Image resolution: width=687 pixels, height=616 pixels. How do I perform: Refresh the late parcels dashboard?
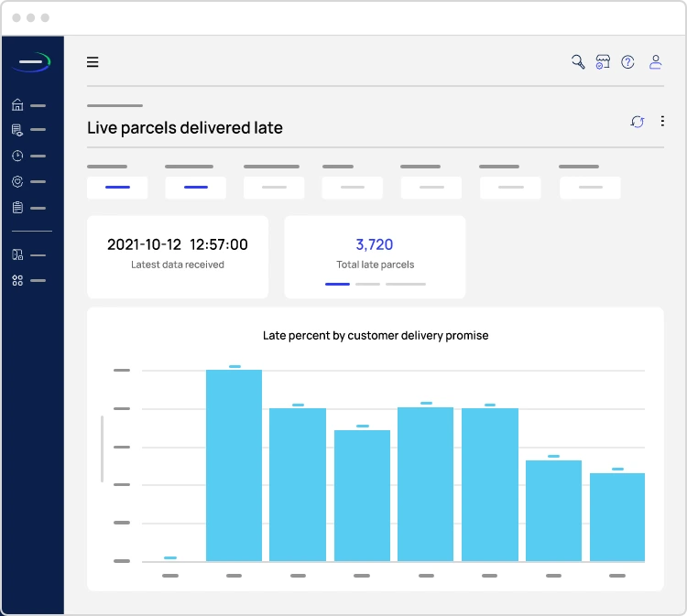(638, 122)
